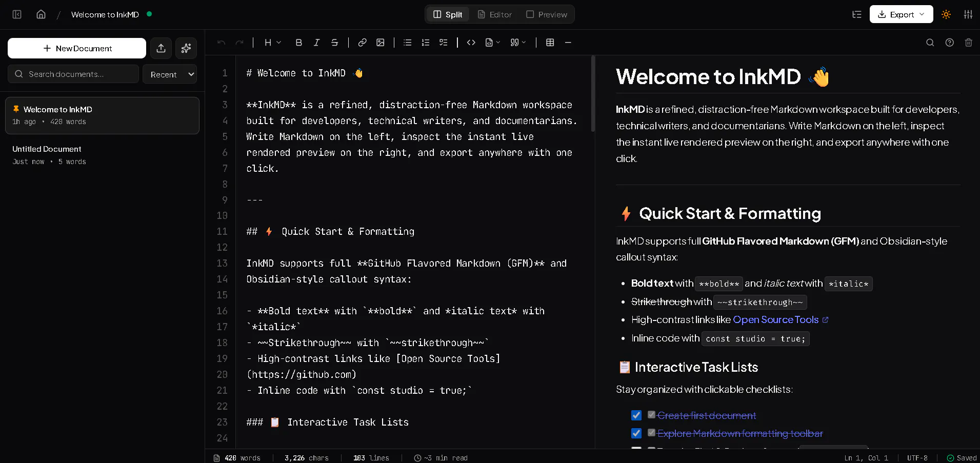
Task: Open the Recent sort dropdown
Action: 170,74
